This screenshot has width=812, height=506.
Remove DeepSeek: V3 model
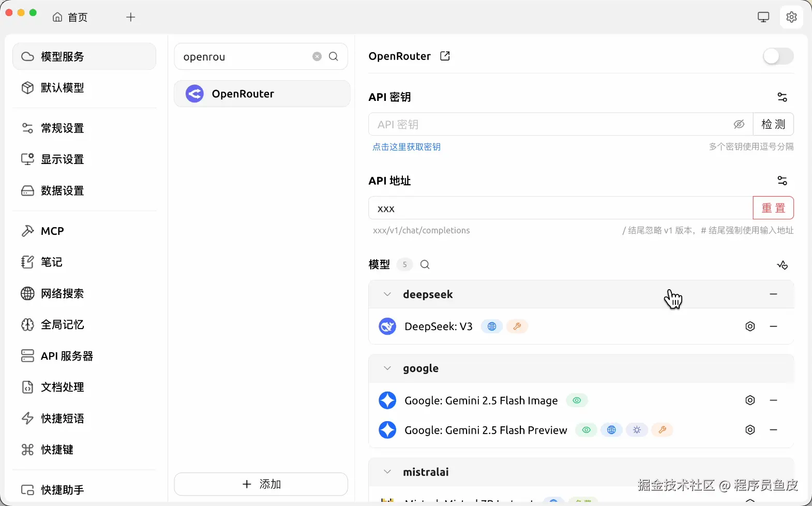[x=773, y=326]
